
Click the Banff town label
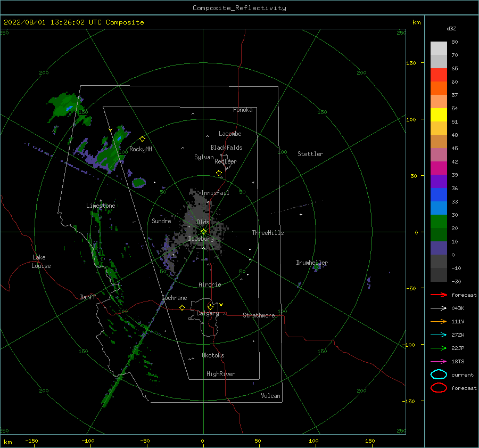pyautogui.click(x=88, y=297)
